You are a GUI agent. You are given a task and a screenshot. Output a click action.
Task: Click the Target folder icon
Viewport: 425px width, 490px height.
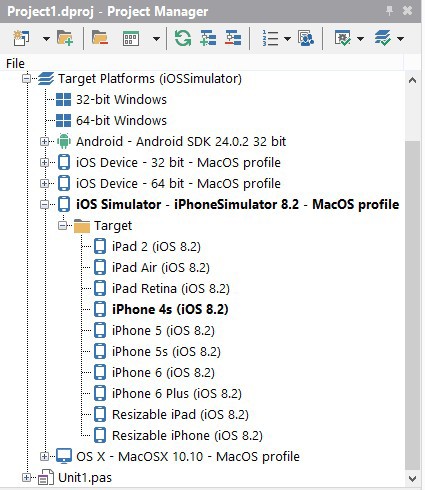tap(82, 226)
